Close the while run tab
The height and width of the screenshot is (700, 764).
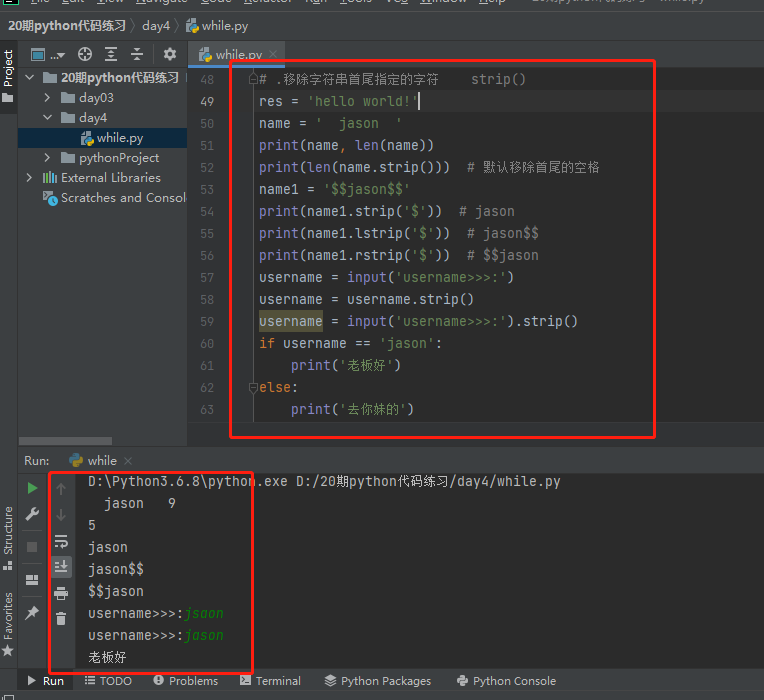tap(128, 461)
